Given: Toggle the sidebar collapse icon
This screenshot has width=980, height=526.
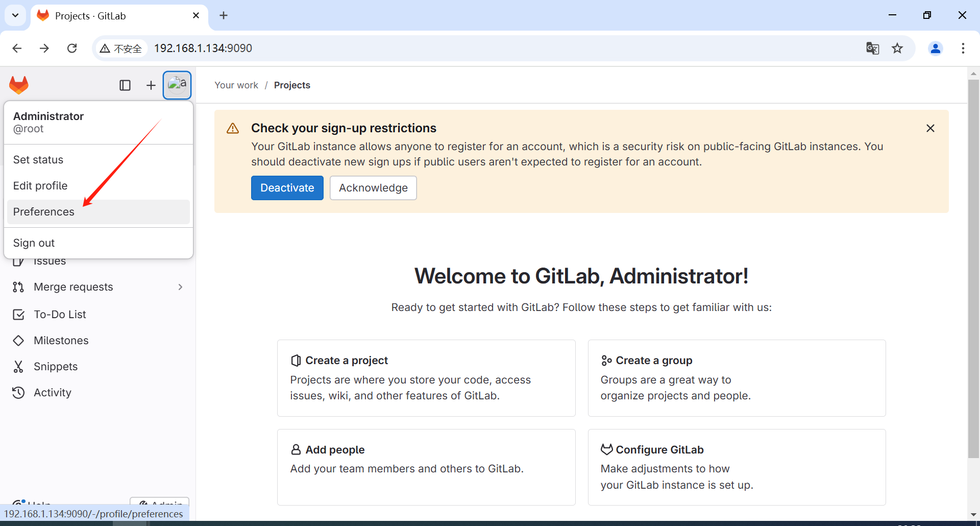Looking at the screenshot, I should tap(125, 85).
